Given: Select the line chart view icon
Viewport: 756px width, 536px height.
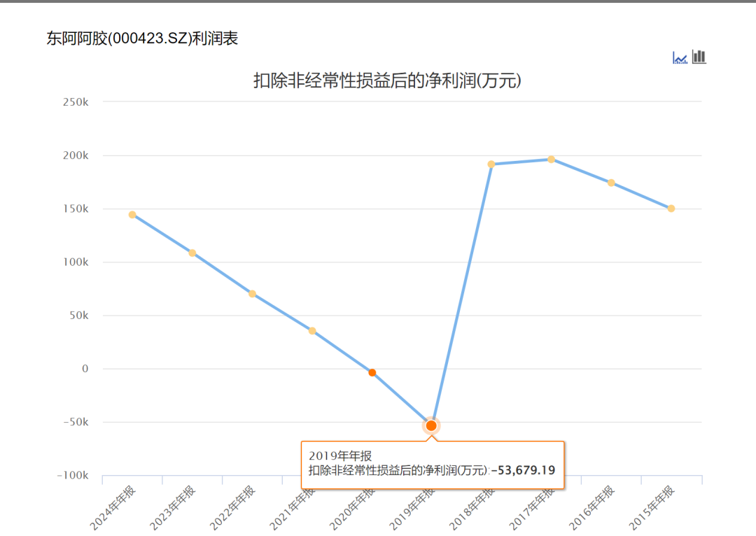Looking at the screenshot, I should coord(678,57).
